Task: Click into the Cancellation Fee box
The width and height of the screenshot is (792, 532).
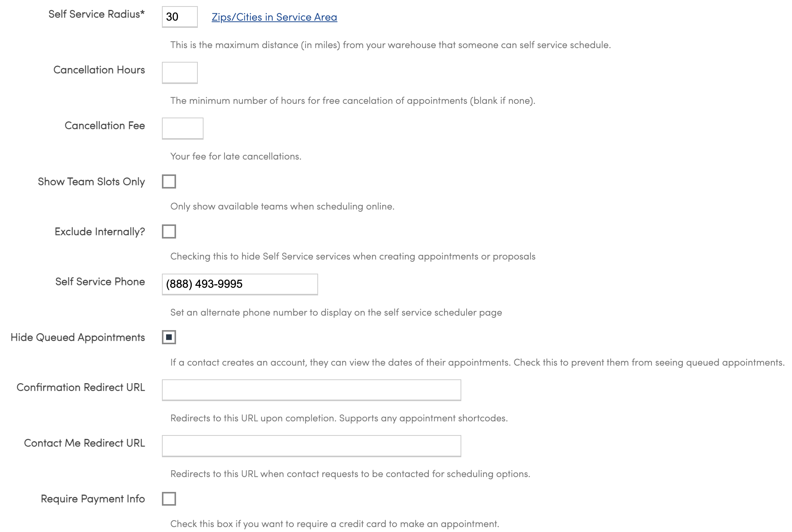Action: tap(182, 128)
